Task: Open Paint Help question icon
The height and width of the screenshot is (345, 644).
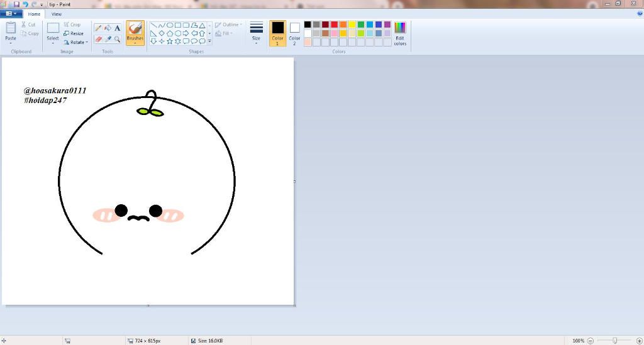Action: click(x=640, y=14)
